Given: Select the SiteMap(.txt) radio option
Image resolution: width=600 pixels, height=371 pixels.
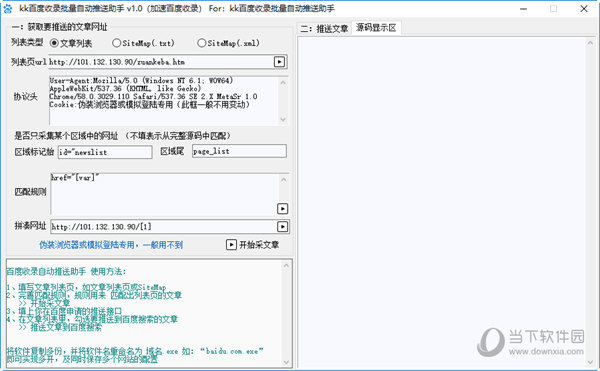Looking at the screenshot, I should point(143,43).
